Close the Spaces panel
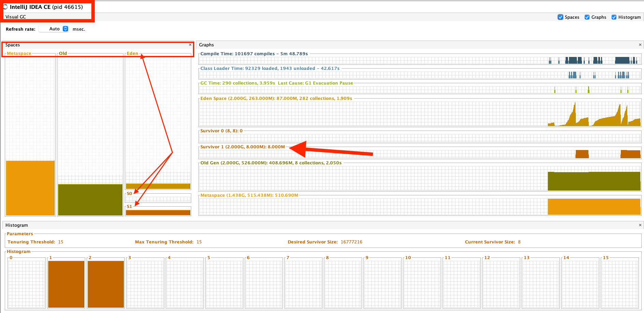Image resolution: width=644 pixels, height=313 pixels. point(190,45)
